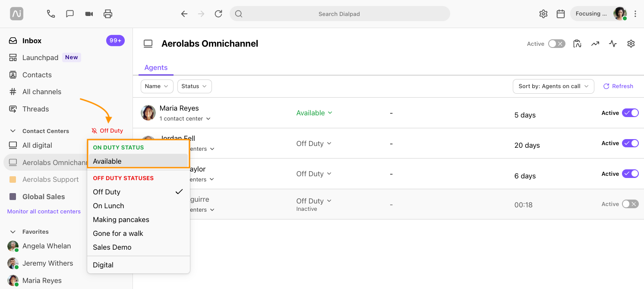Select Gone for a walk status

click(x=138, y=233)
